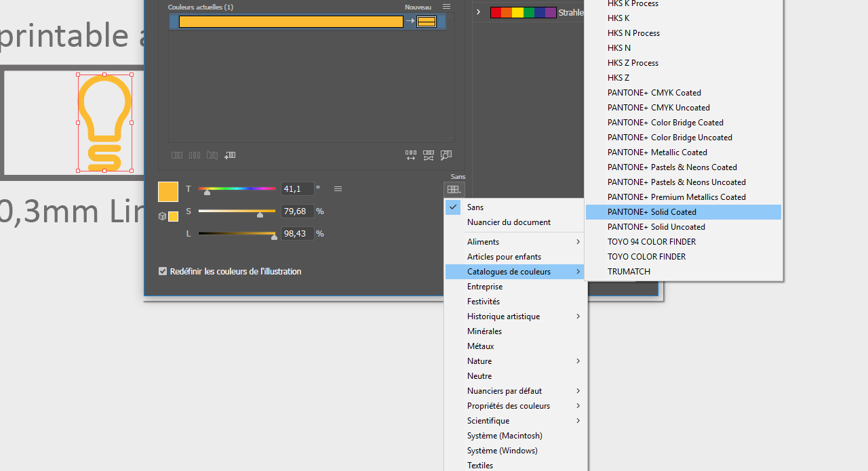Click the disabled merge colors into row icon
868x471 pixels.
[177, 155]
